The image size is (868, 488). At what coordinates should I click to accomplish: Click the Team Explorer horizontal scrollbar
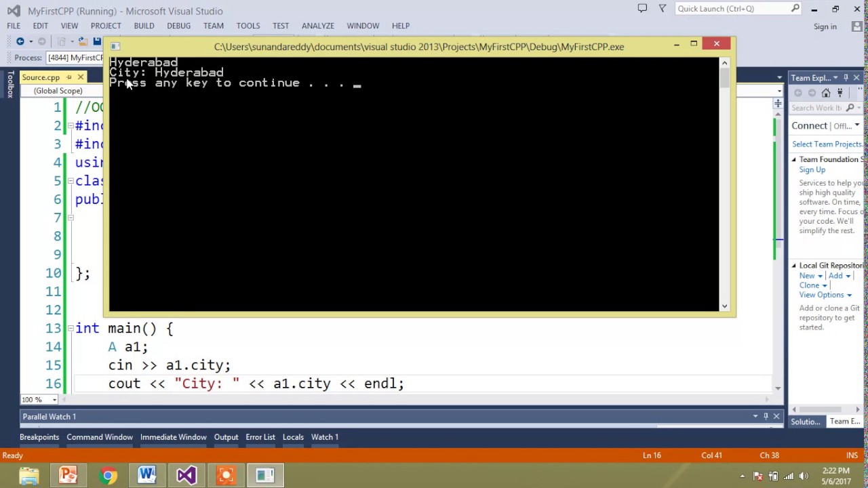(x=825, y=409)
